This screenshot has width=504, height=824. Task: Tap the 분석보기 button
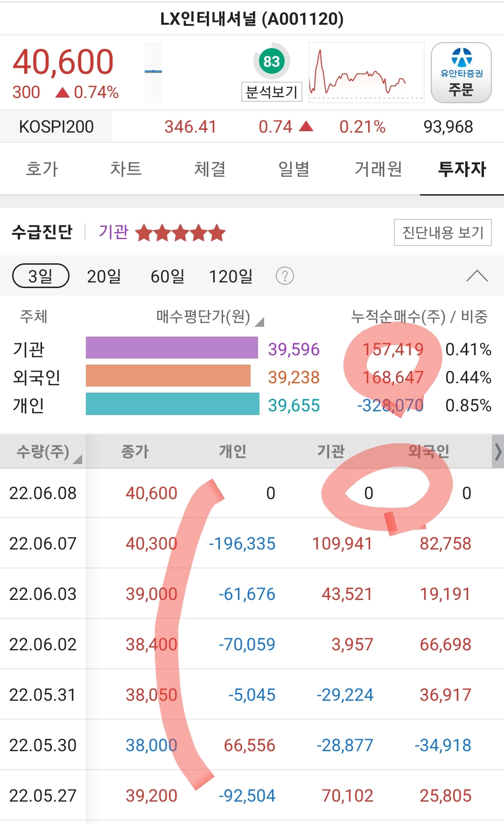point(272,92)
